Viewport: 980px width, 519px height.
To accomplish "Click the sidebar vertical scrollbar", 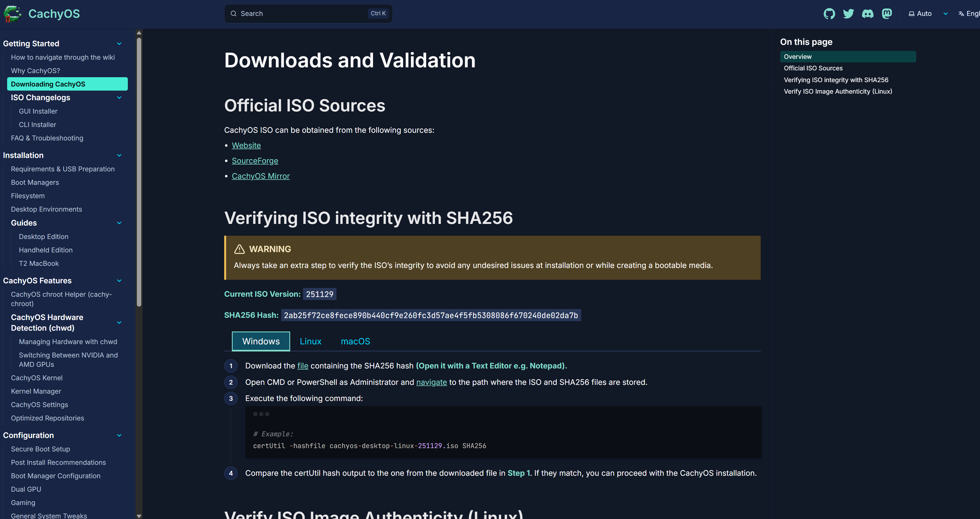I will pos(139,171).
